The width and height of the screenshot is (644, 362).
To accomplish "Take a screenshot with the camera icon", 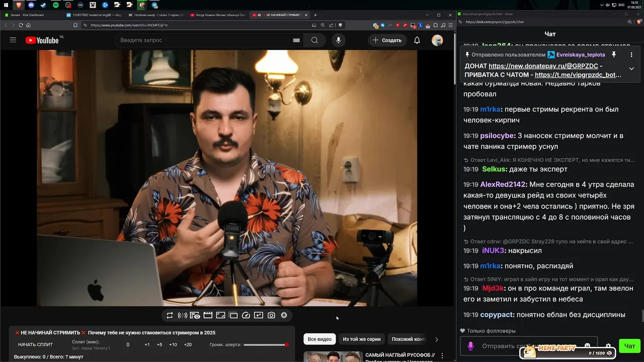I will point(271,315).
